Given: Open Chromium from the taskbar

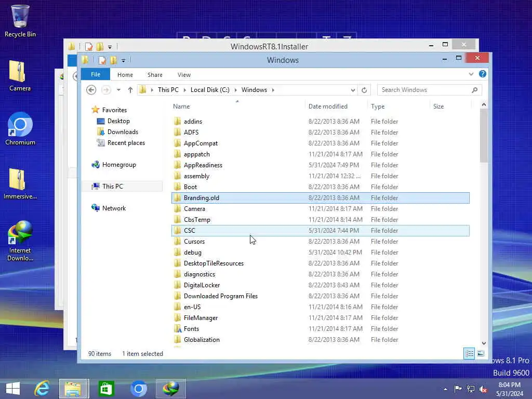Looking at the screenshot, I should click(x=138, y=389).
